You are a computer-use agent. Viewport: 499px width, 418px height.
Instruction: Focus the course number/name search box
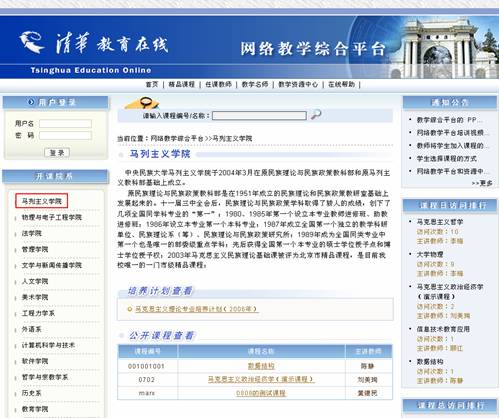[x=259, y=116]
